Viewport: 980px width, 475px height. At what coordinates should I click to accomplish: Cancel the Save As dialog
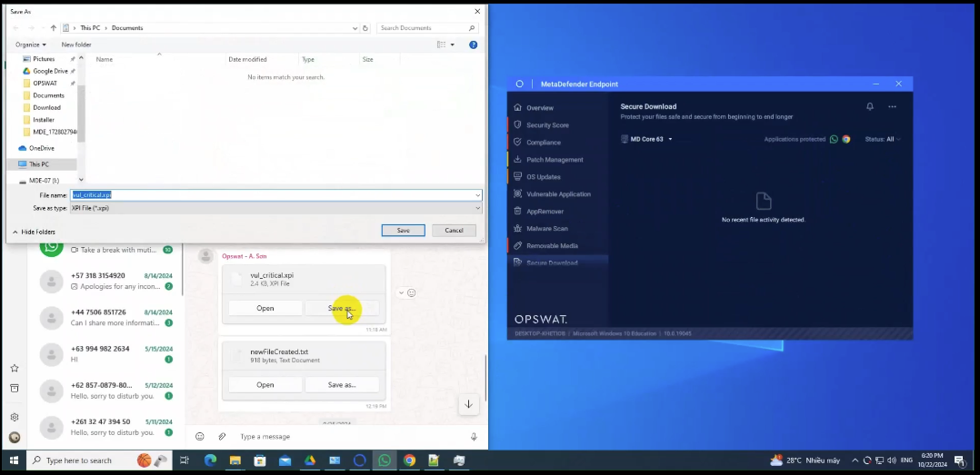click(x=454, y=231)
